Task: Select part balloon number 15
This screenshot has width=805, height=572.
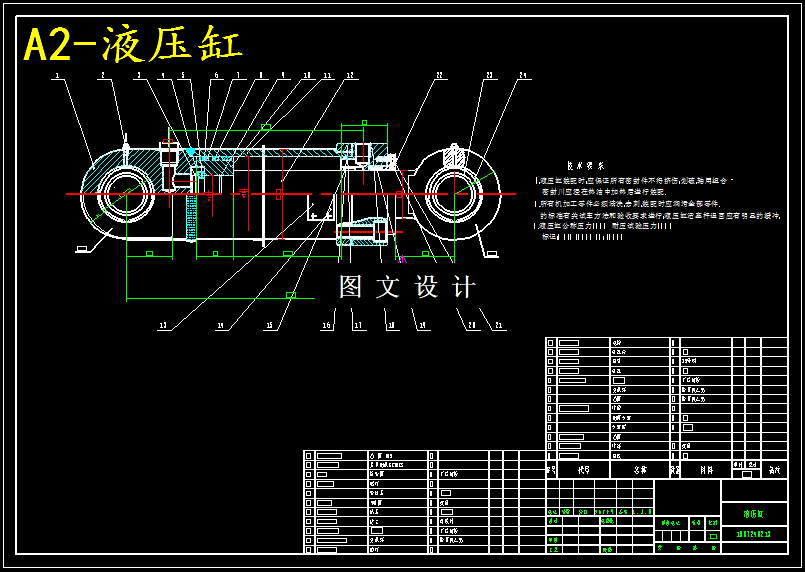Action: pyautogui.click(x=269, y=326)
